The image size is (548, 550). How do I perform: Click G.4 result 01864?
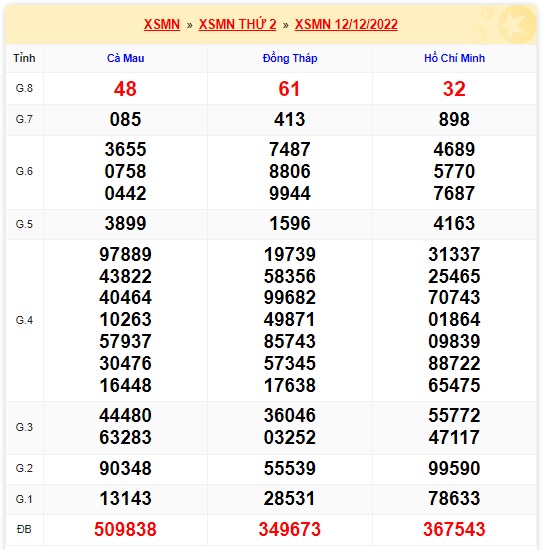pos(454,320)
